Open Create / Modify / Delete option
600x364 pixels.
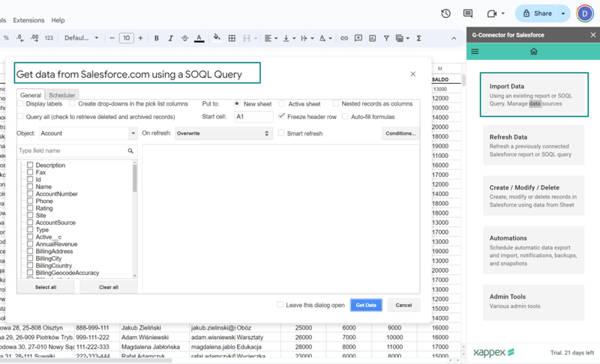pyautogui.click(x=533, y=195)
